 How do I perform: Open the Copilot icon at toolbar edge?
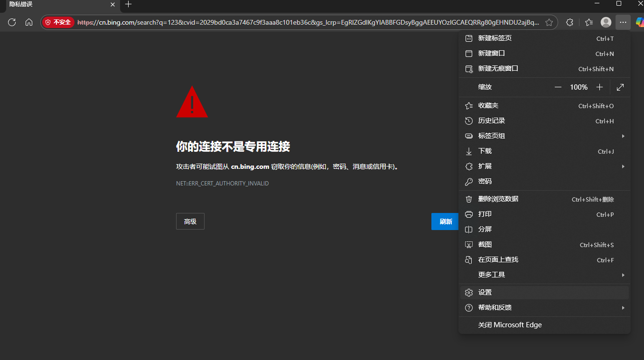[x=640, y=22]
